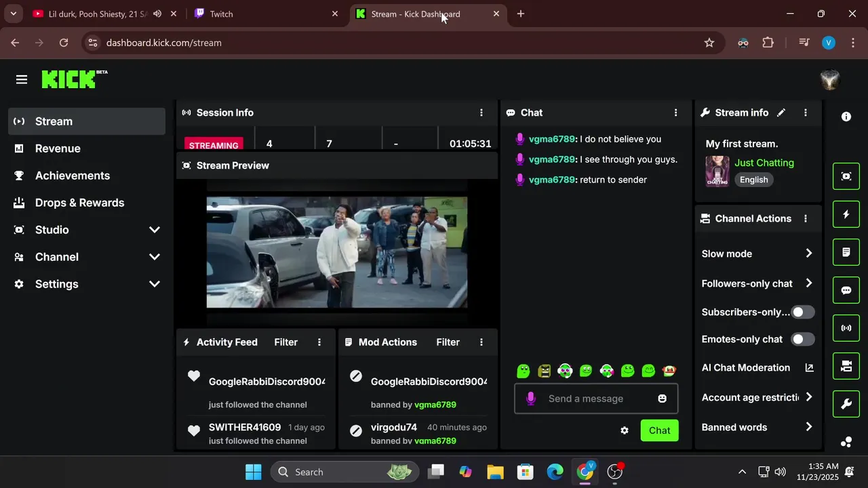
Task: Open Followers-only chat options chevron
Action: click(809, 283)
